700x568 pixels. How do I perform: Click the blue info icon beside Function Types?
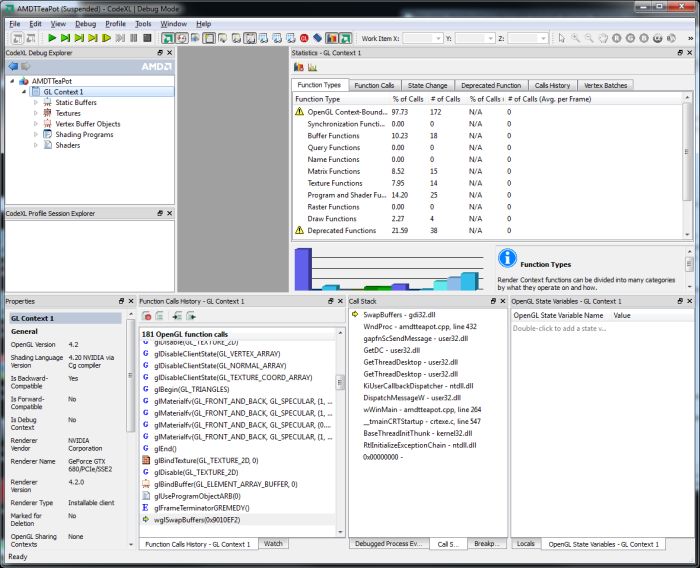coord(508,258)
